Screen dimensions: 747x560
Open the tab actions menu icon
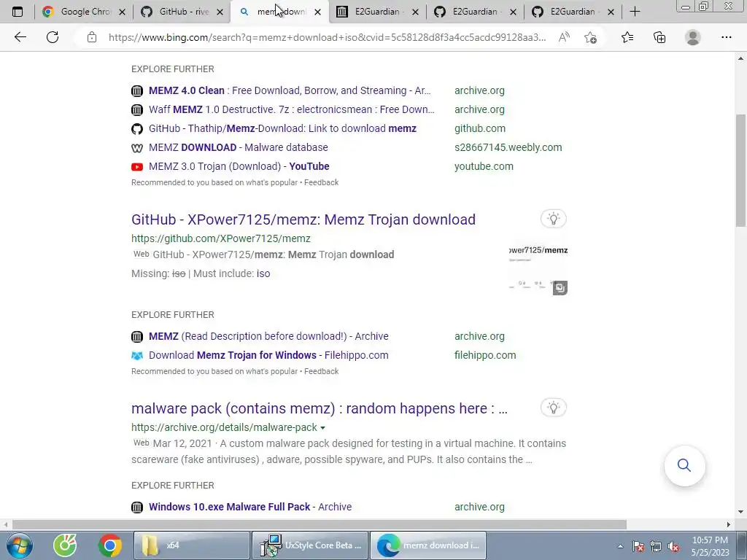[18, 12]
